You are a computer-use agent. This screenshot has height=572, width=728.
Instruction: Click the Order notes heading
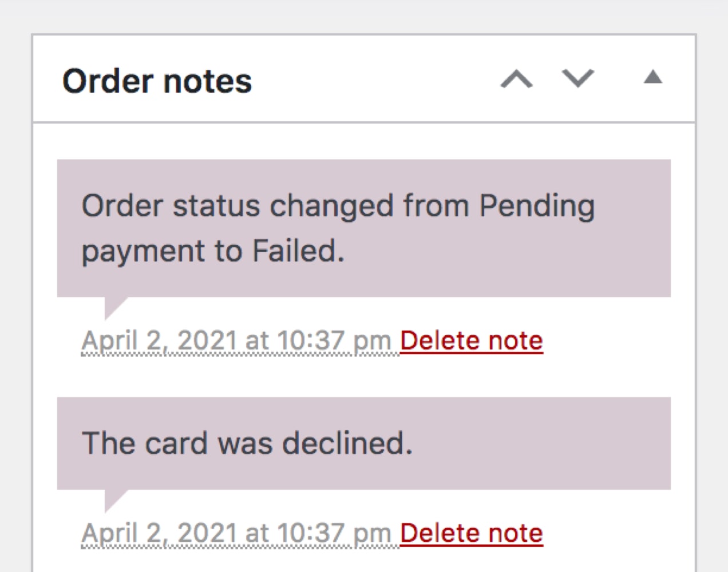(x=157, y=81)
